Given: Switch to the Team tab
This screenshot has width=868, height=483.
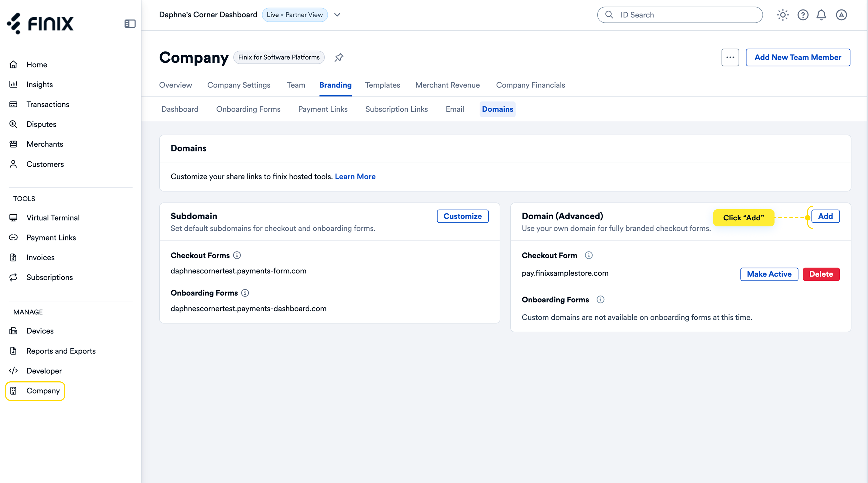Looking at the screenshot, I should click(296, 85).
